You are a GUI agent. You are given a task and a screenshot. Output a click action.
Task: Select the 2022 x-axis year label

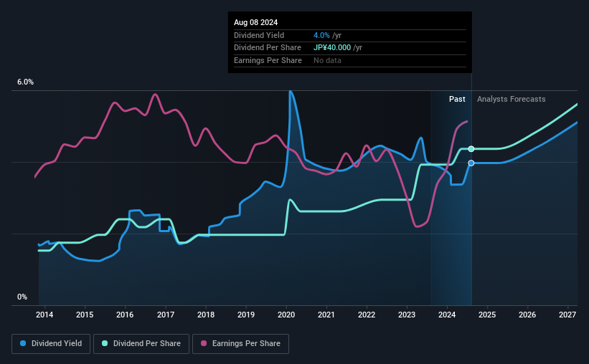point(367,315)
